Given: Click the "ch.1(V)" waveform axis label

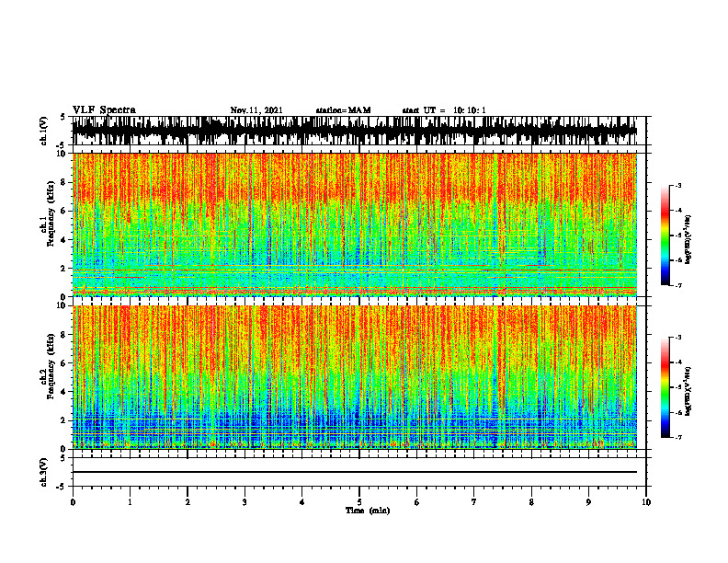Looking at the screenshot, I should pyautogui.click(x=44, y=131).
